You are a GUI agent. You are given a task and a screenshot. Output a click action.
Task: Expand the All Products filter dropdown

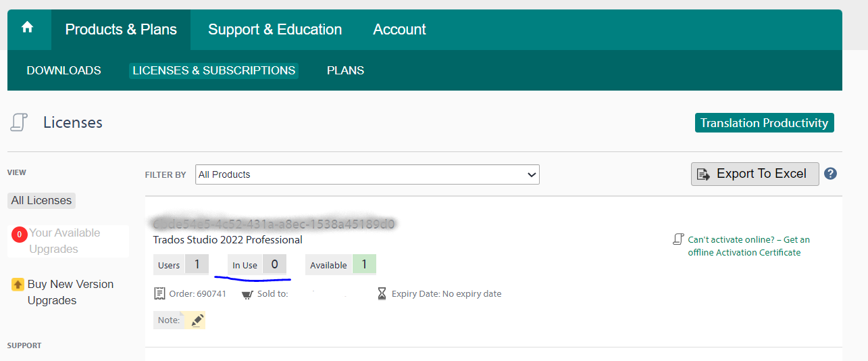click(x=367, y=174)
